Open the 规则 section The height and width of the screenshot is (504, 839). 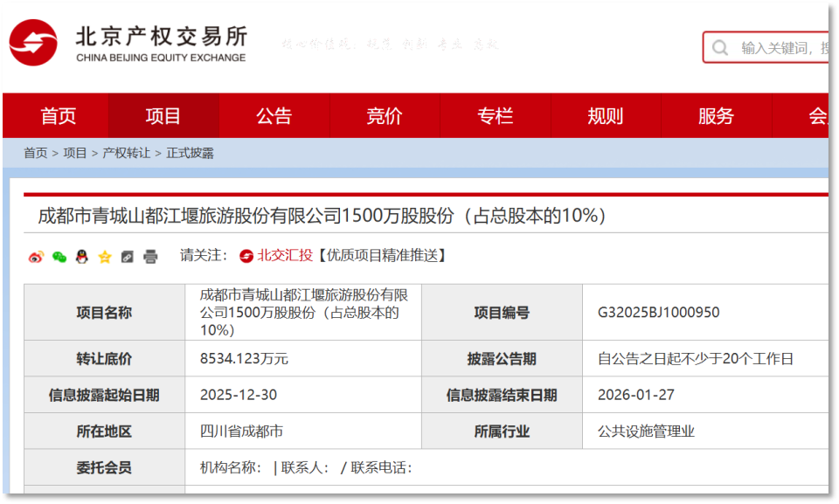[x=605, y=114]
